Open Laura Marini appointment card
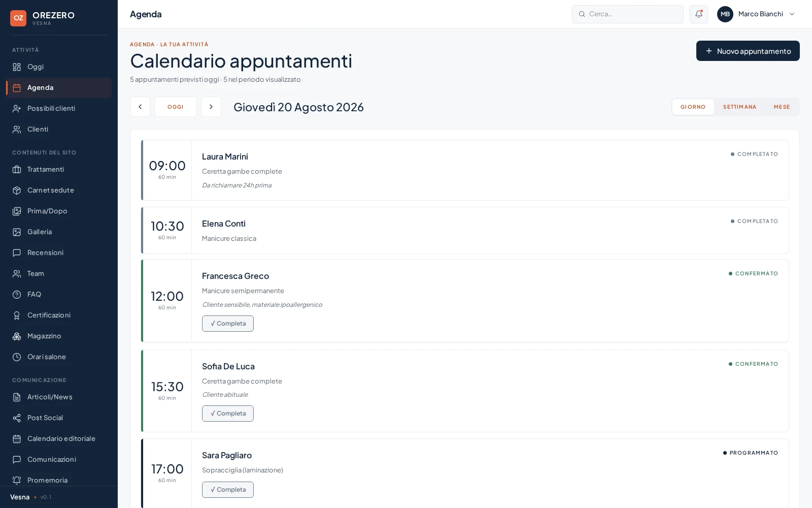Image resolution: width=812 pixels, height=508 pixels. click(465, 170)
